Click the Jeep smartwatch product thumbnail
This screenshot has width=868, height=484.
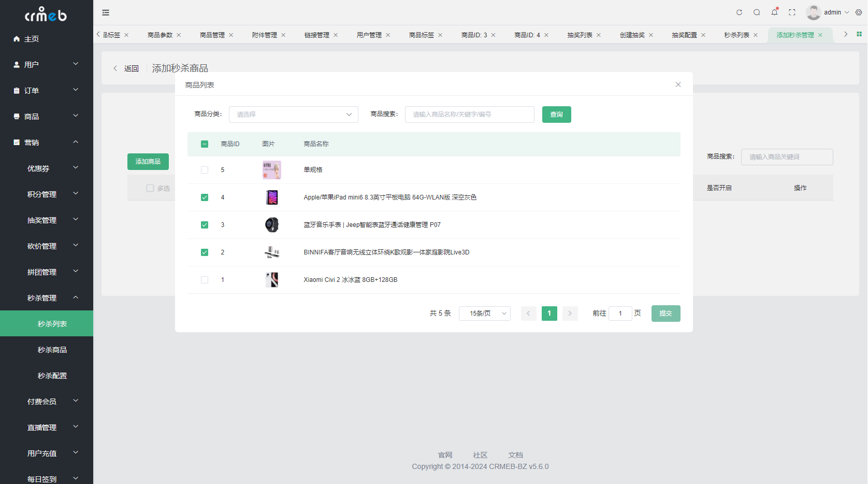(x=272, y=225)
